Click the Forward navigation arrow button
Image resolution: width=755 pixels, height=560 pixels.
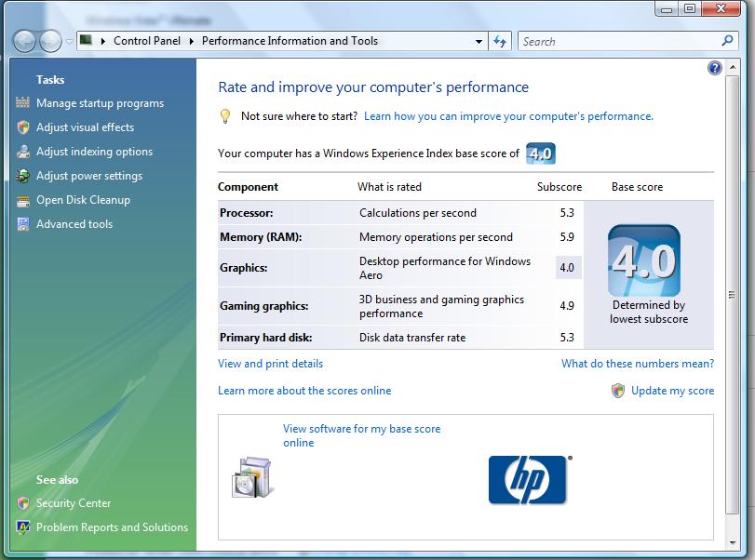(x=50, y=41)
